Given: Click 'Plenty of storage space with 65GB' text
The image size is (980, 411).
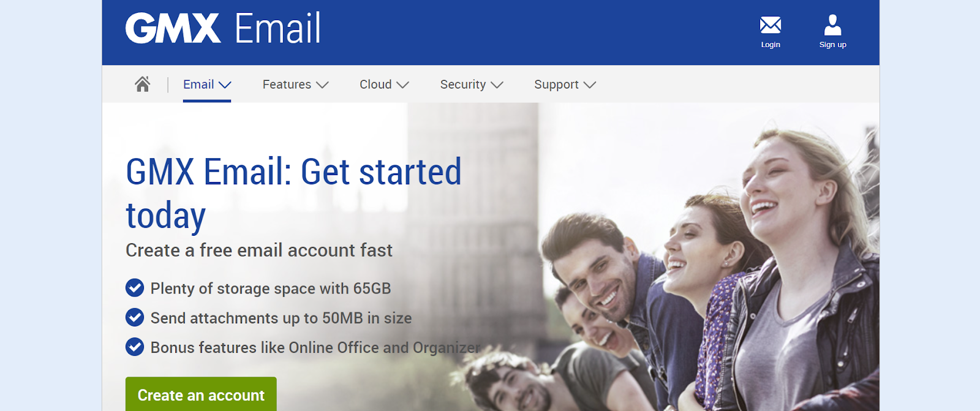Looking at the screenshot, I should point(271,288).
